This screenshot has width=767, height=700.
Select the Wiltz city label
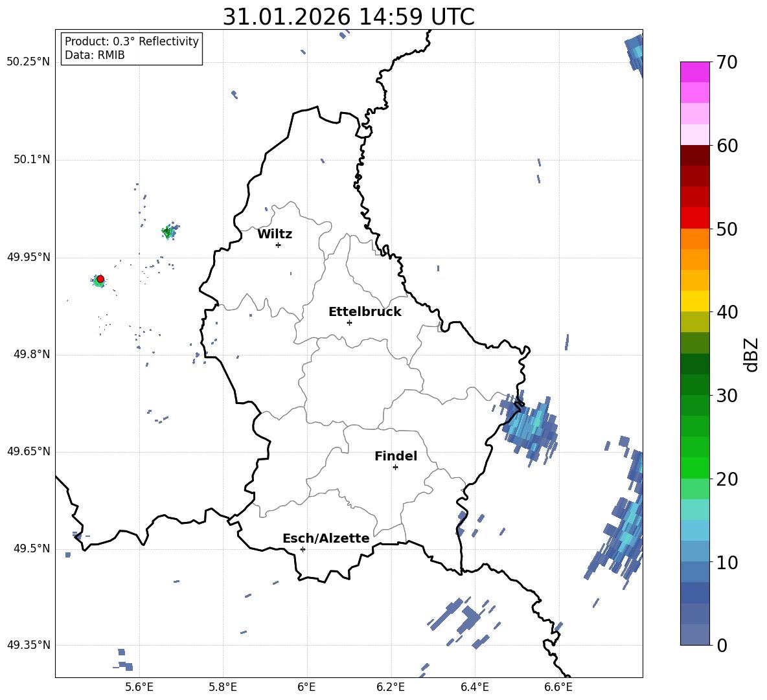click(x=275, y=234)
